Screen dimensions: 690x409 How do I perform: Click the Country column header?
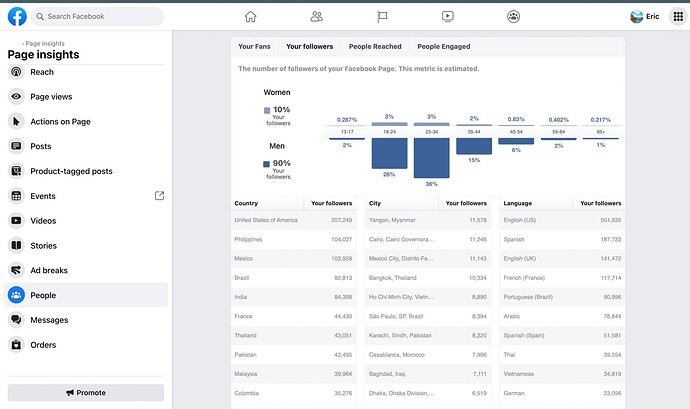click(x=246, y=203)
